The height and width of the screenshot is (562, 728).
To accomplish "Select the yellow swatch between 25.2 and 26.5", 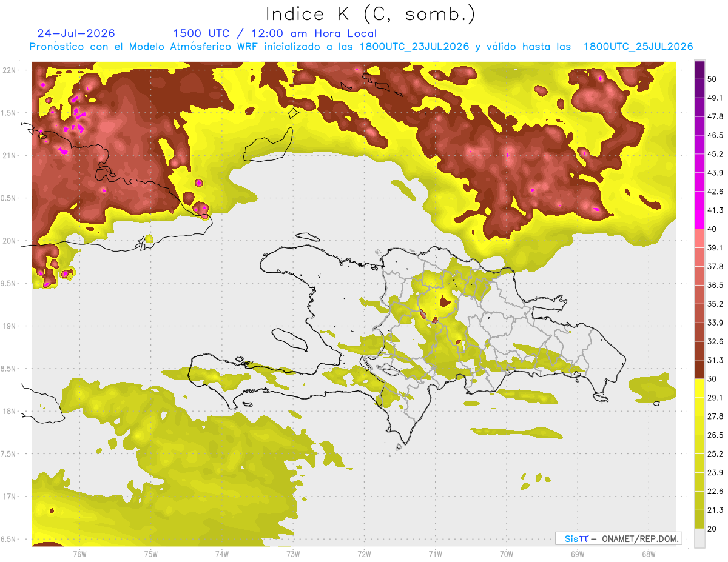I will pos(700,444).
